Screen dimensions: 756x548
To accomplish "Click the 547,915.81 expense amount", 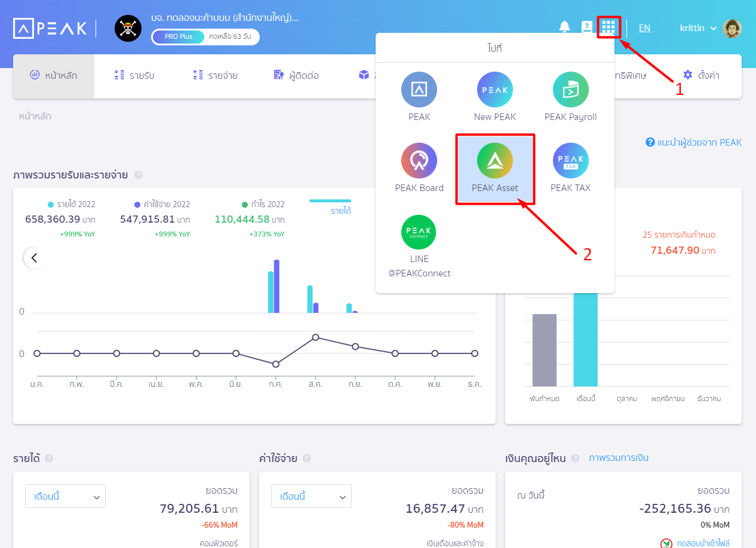I will click(147, 219).
